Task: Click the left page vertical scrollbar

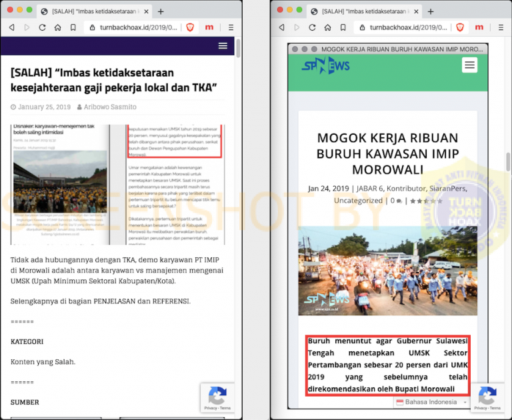Action: click(239, 49)
